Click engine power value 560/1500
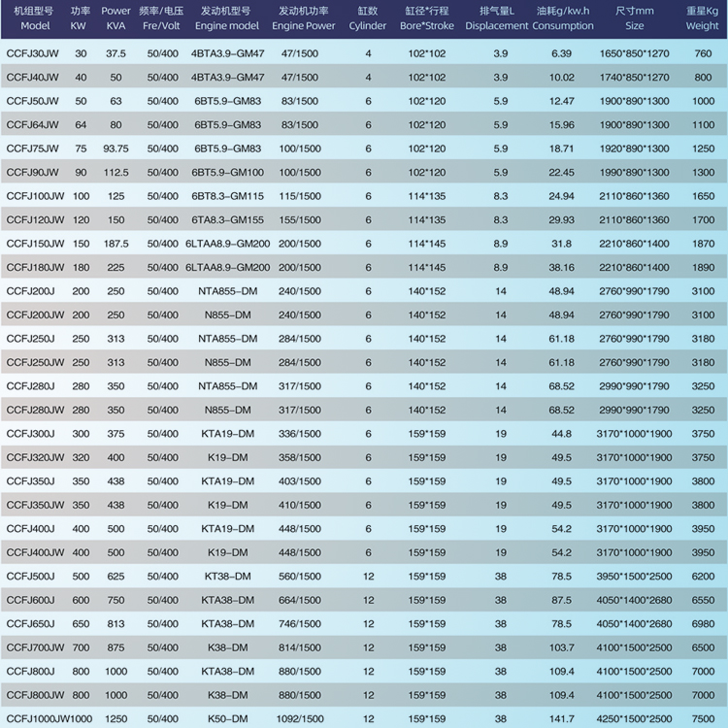The image size is (728, 728). [300, 577]
